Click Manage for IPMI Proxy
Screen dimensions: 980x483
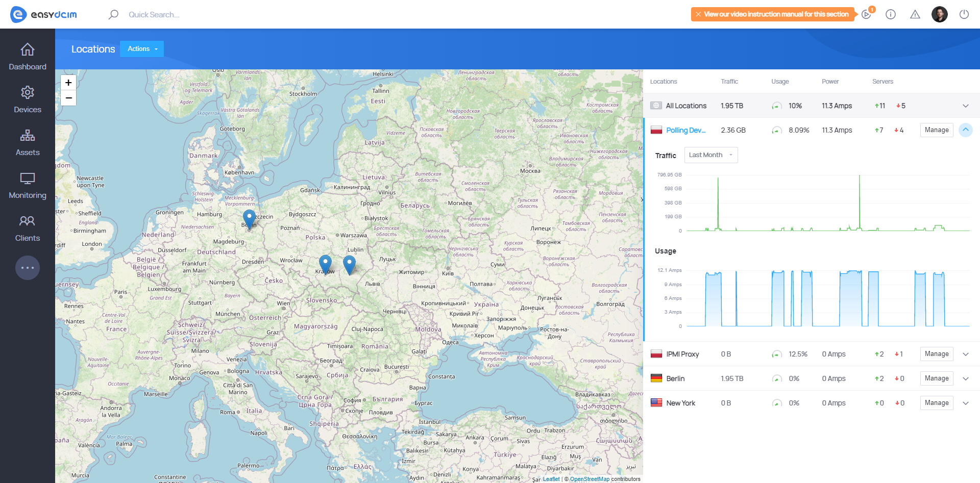pos(937,354)
